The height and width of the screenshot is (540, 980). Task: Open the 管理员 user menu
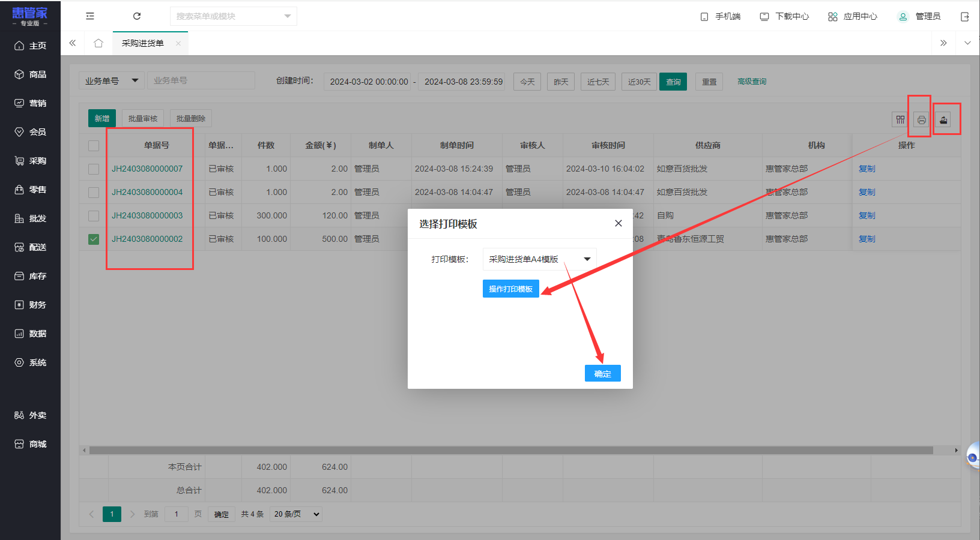[x=919, y=17]
